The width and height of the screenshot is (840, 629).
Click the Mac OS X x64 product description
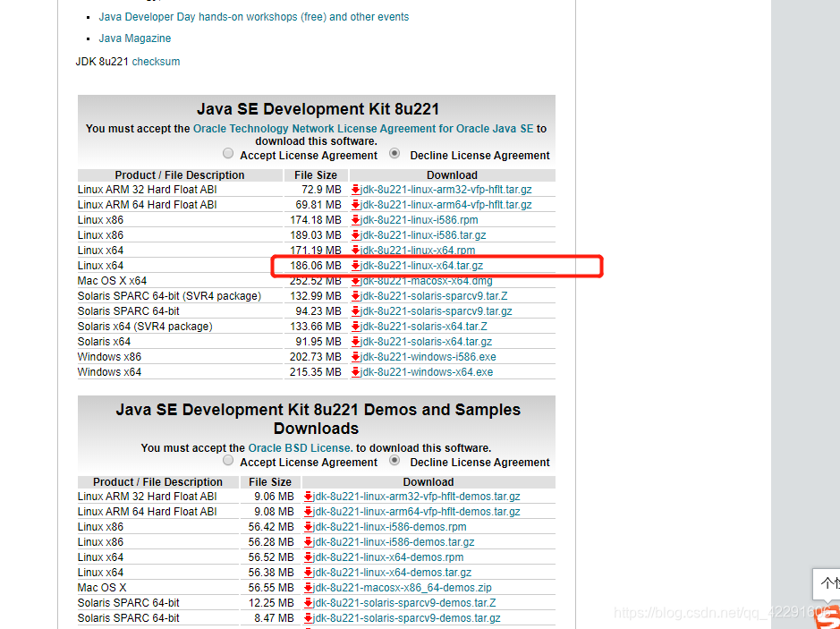(x=112, y=281)
